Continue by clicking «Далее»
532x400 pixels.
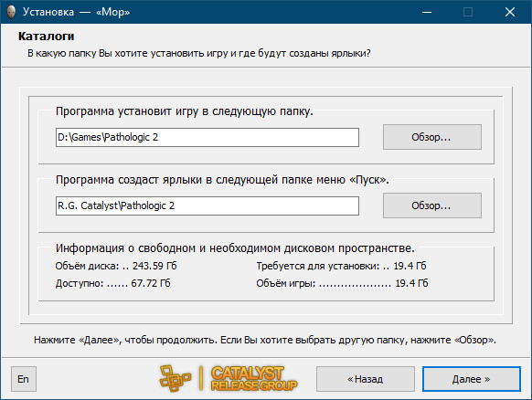[x=472, y=379]
